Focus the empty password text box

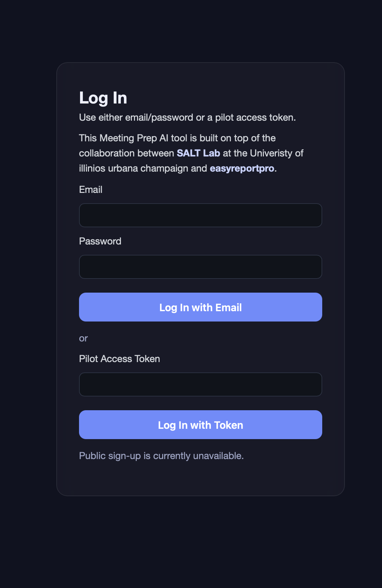click(x=200, y=266)
